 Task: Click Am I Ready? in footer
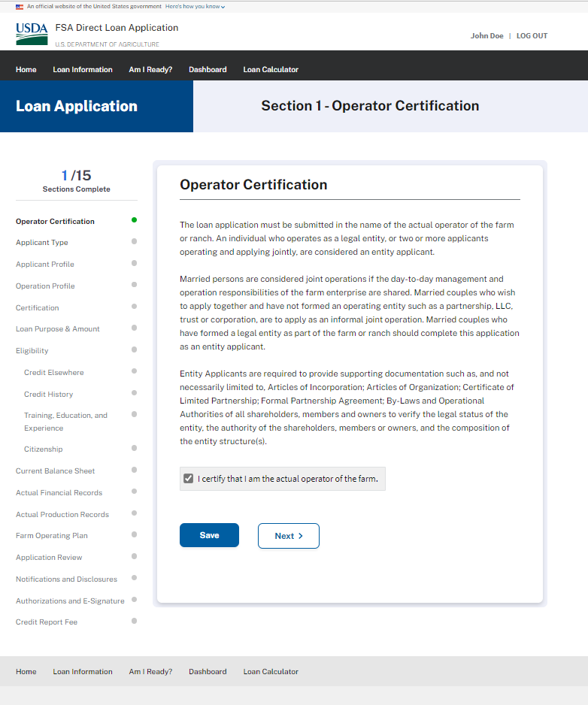(150, 672)
